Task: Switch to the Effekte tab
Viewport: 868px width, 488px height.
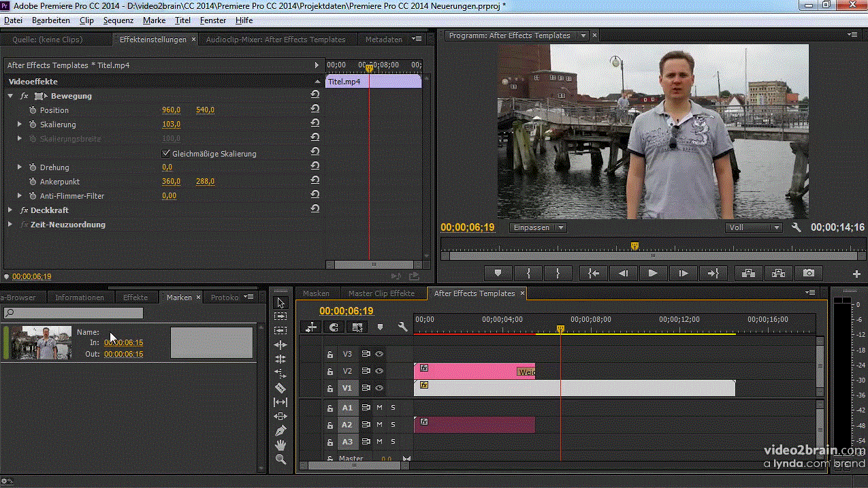Action: pyautogui.click(x=135, y=297)
